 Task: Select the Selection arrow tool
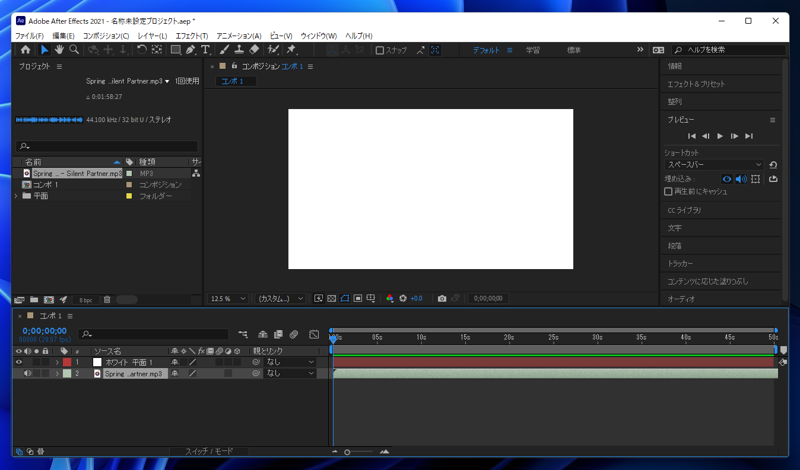coord(44,50)
